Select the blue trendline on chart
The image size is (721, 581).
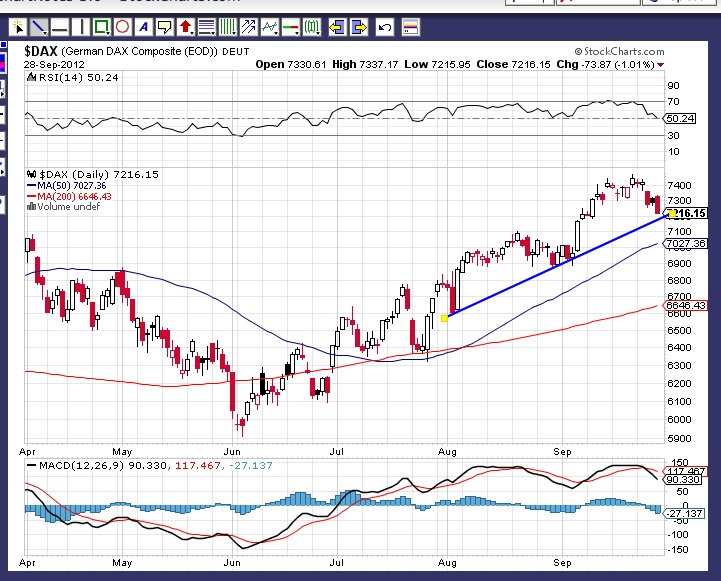point(556,267)
